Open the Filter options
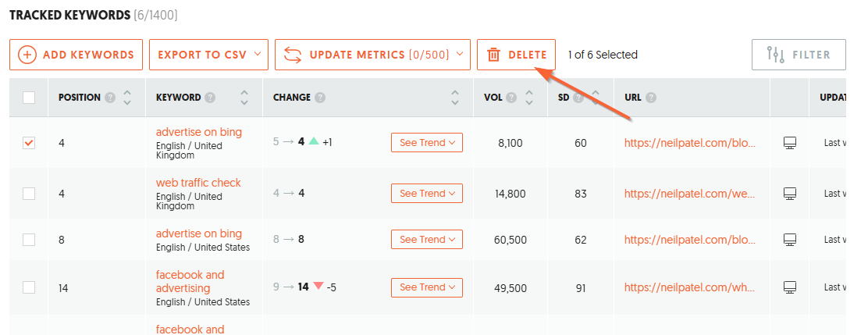 click(x=798, y=55)
